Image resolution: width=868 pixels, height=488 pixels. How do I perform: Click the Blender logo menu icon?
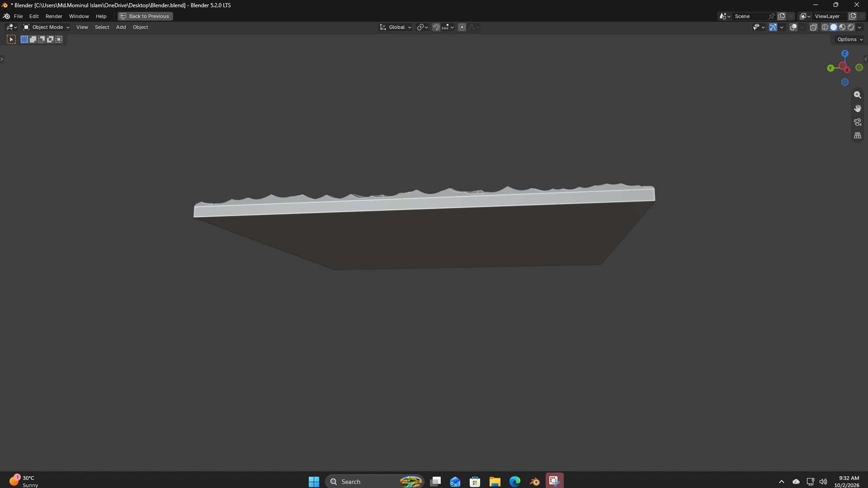click(x=7, y=16)
